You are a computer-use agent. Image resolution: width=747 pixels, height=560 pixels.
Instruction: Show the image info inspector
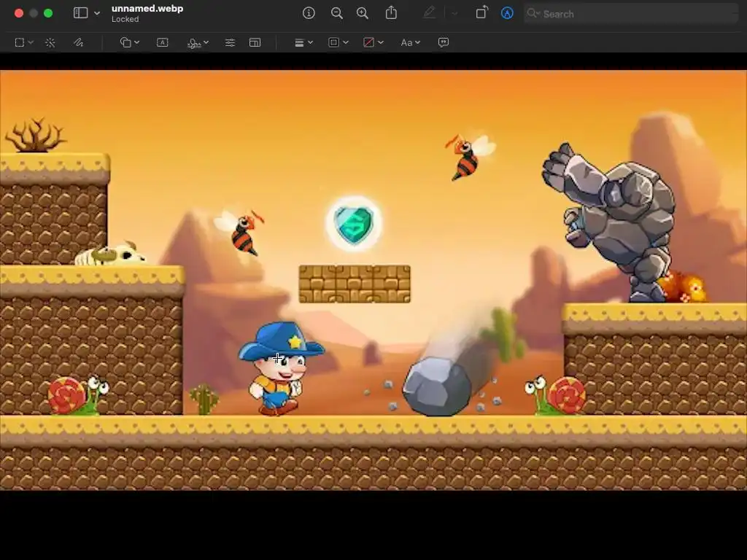[x=309, y=13]
